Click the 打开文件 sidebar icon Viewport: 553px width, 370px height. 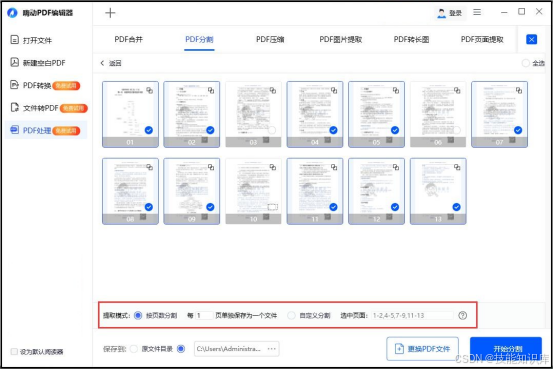pyautogui.click(x=14, y=40)
